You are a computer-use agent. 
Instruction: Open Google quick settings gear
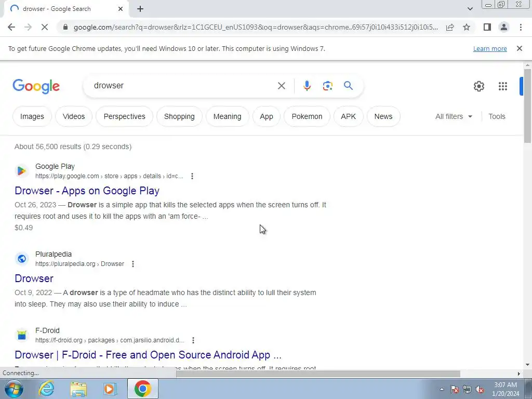click(478, 86)
